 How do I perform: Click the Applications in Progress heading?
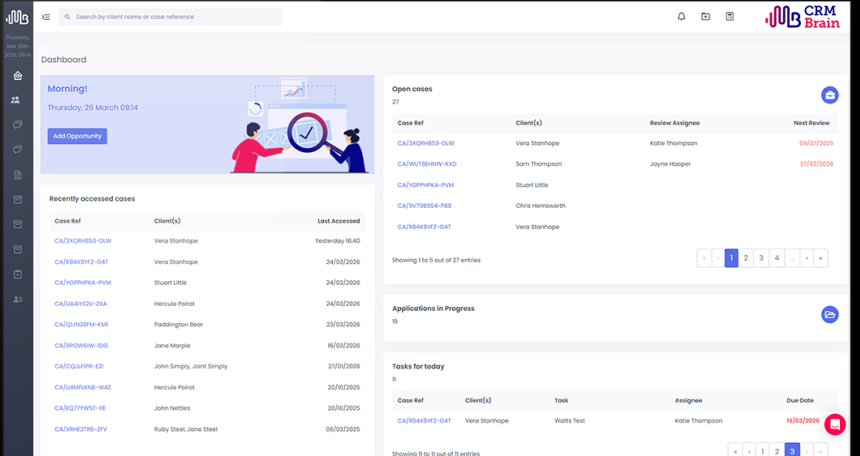(433, 308)
